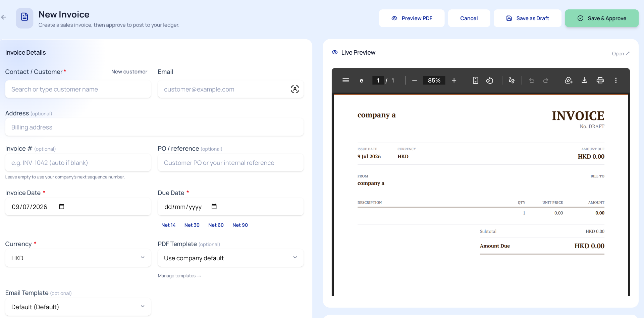Open the live preview in new window
This screenshot has height=318, width=644.
[621, 54]
